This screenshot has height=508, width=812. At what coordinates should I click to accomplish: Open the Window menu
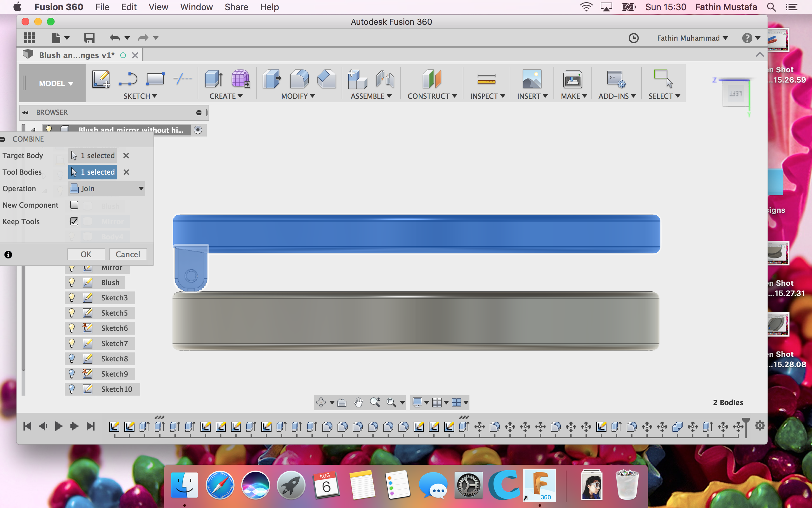coord(196,7)
